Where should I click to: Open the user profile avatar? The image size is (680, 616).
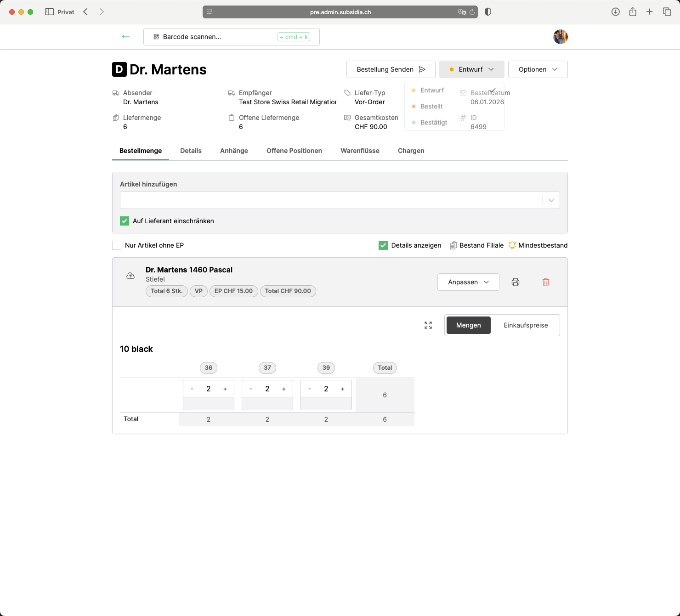tap(560, 37)
